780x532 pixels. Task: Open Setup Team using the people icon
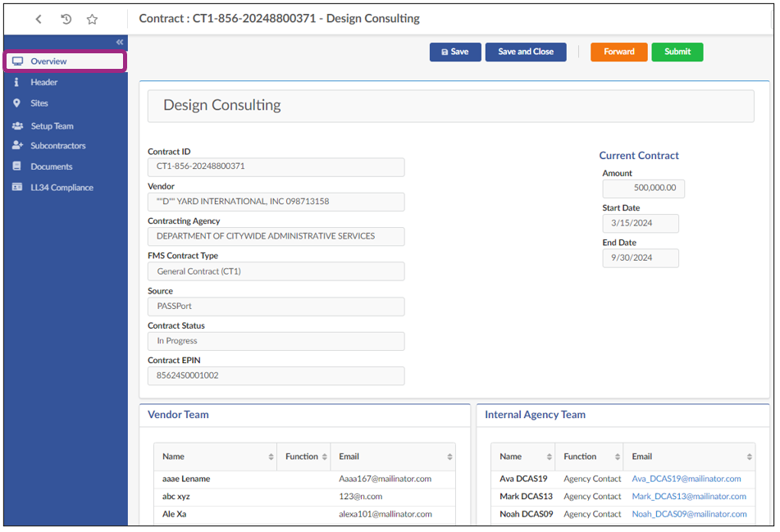click(18, 125)
